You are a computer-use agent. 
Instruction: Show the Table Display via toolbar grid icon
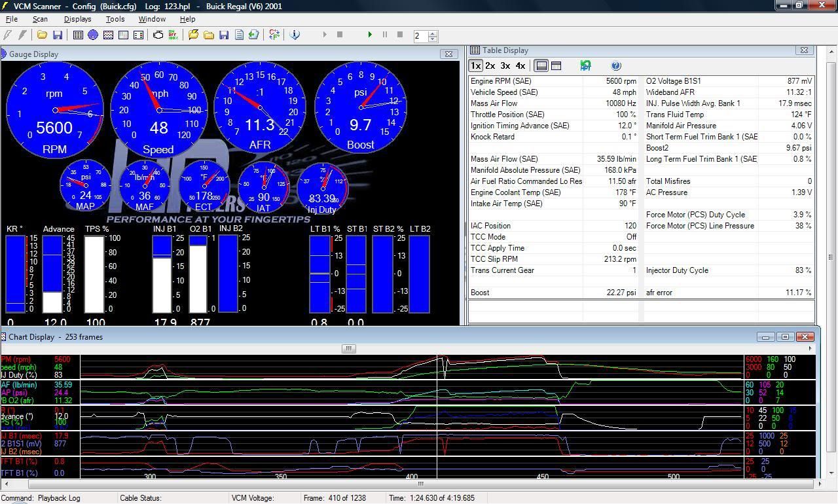[x=78, y=35]
